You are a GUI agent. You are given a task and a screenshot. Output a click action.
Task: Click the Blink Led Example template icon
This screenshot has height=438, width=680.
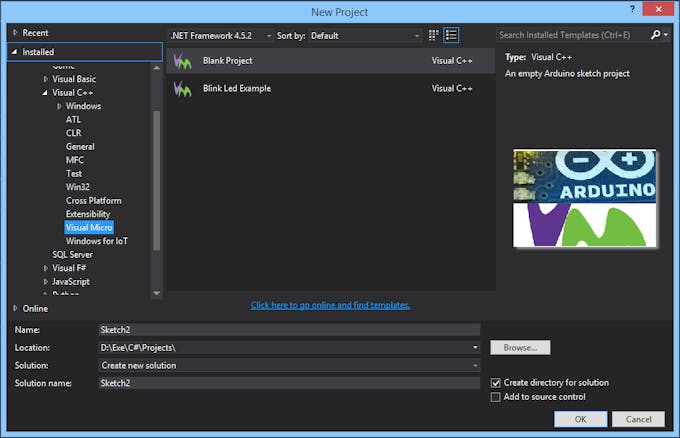182,89
